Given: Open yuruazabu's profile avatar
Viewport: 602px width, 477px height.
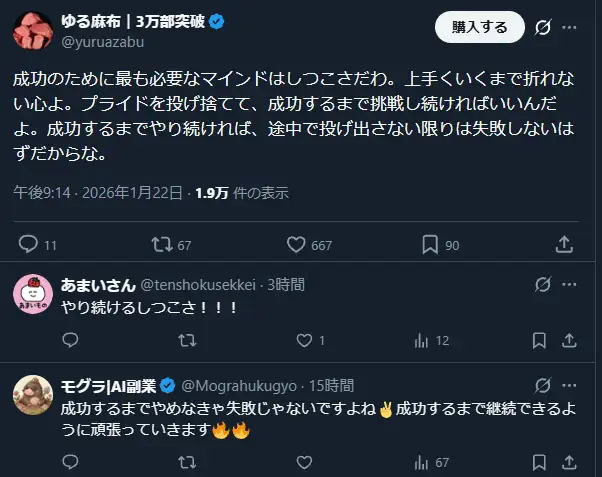Looking at the screenshot, I should coord(33,29).
